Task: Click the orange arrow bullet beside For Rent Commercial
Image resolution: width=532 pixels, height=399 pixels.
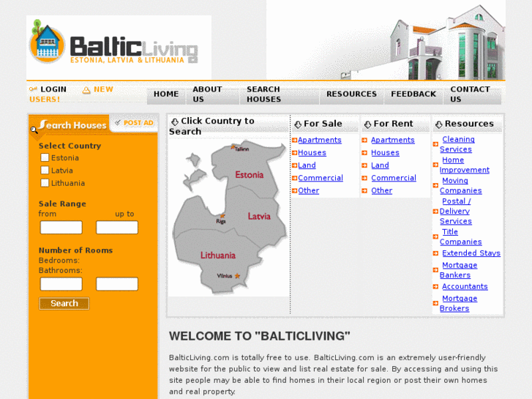Action: (364, 178)
